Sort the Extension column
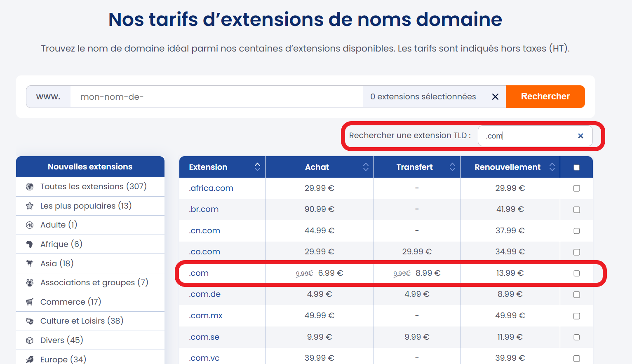The height and width of the screenshot is (364, 632). (258, 167)
